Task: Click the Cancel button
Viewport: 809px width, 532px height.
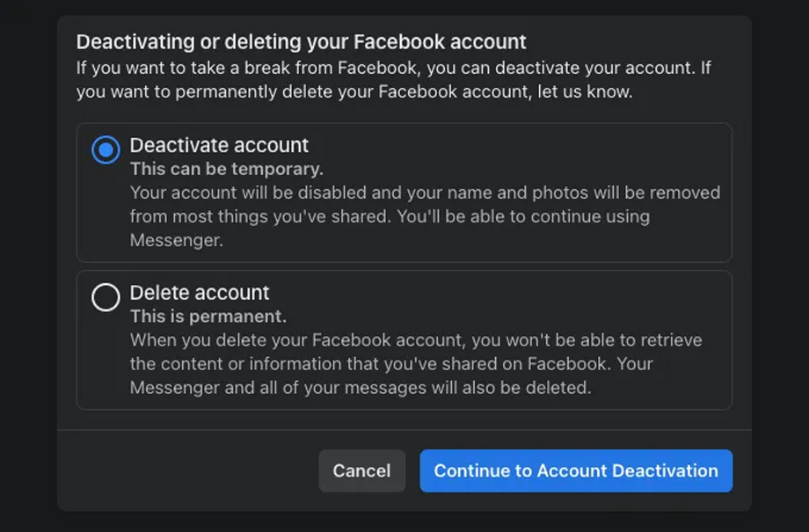Action: 361,470
